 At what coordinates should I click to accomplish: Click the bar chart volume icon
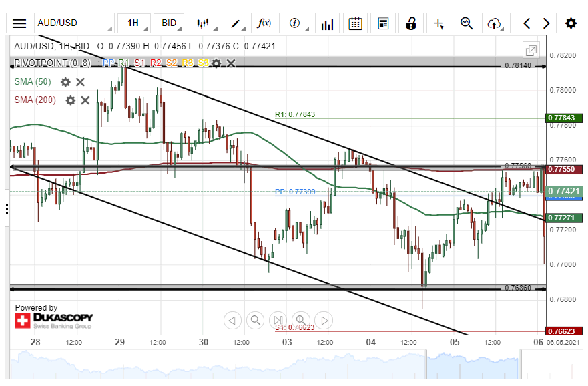point(328,23)
